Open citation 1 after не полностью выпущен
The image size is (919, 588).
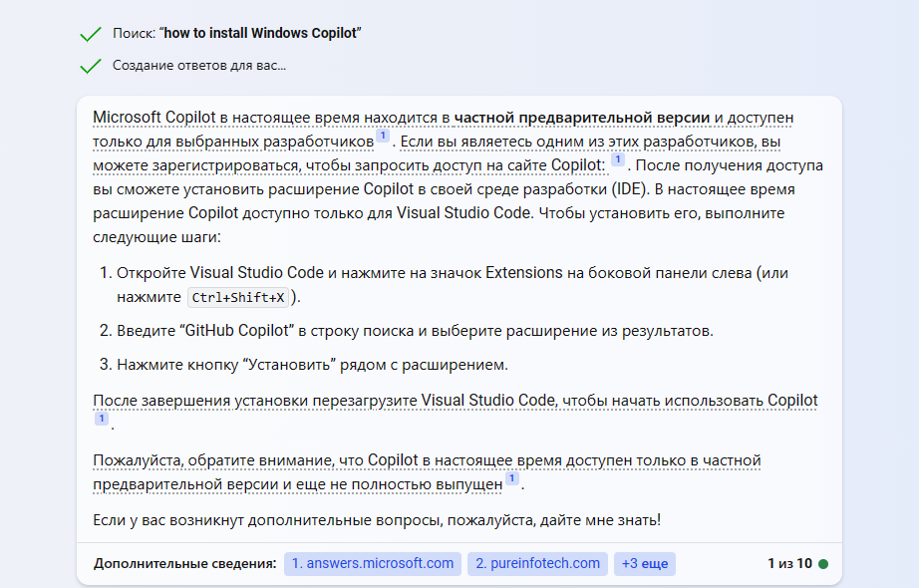[x=511, y=479]
